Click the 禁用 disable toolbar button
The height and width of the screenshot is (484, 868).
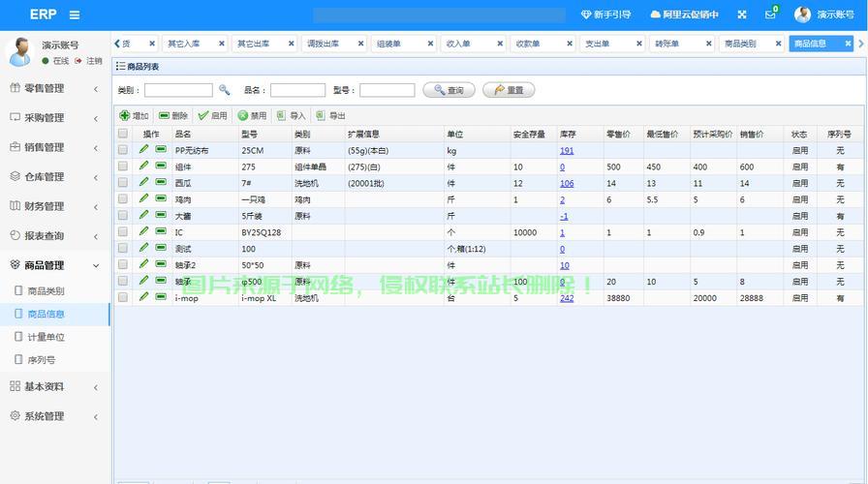253,115
